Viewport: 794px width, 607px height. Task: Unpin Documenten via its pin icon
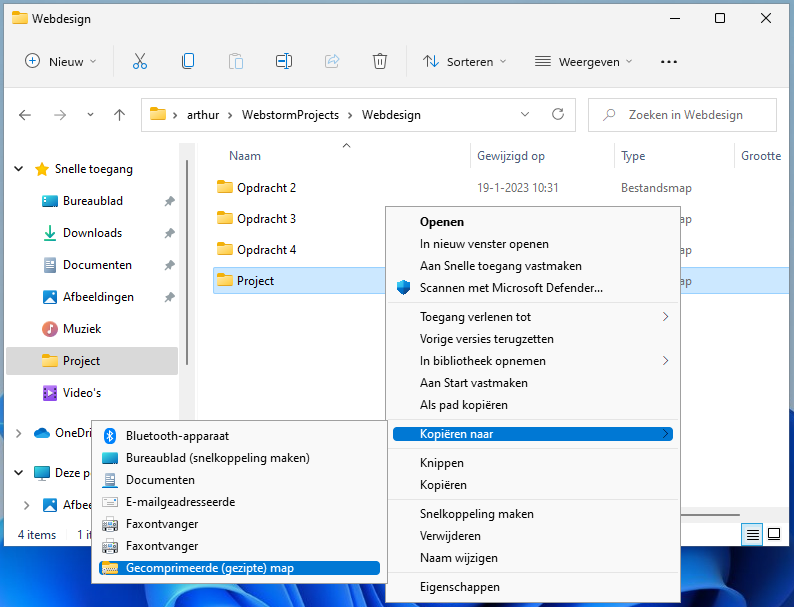(170, 265)
